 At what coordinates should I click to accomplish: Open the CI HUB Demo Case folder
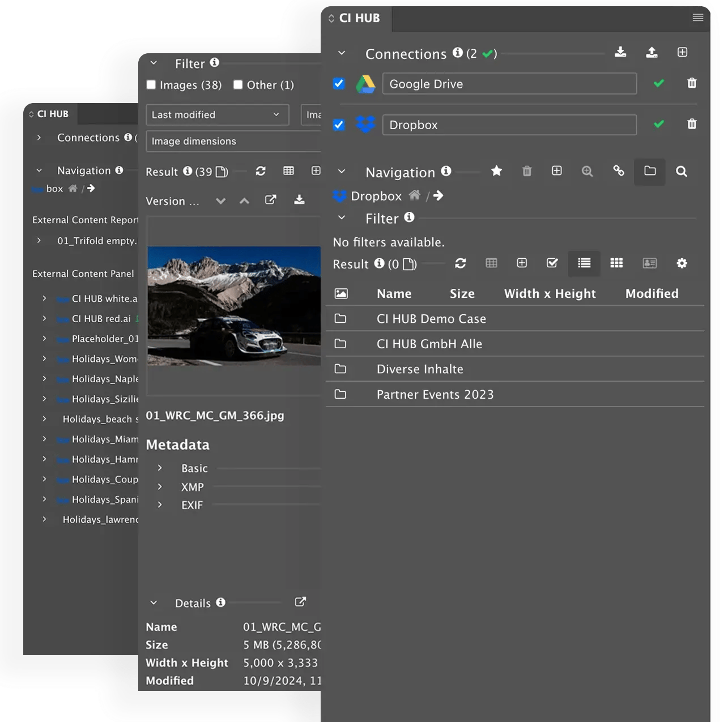coord(515,319)
